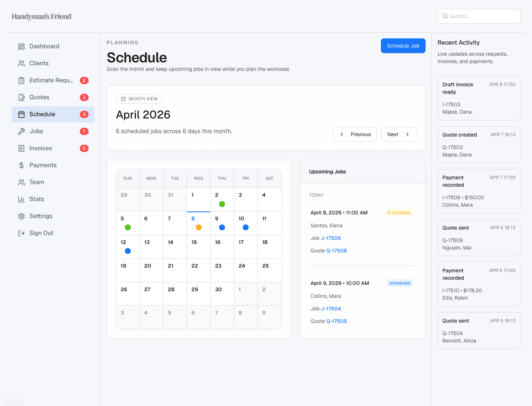Image resolution: width=532 pixels, height=406 pixels.
Task: Select March 29 calendar cell
Action: click(128, 200)
